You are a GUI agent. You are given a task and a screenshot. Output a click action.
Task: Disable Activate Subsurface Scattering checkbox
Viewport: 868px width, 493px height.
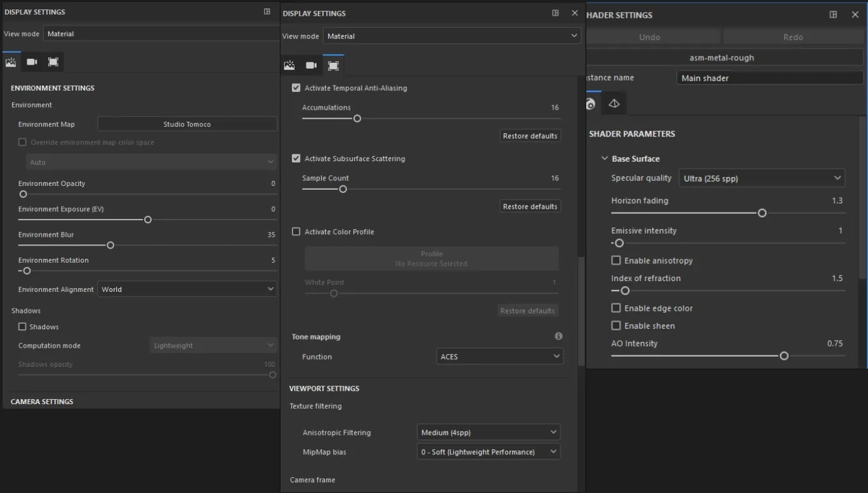coord(296,159)
